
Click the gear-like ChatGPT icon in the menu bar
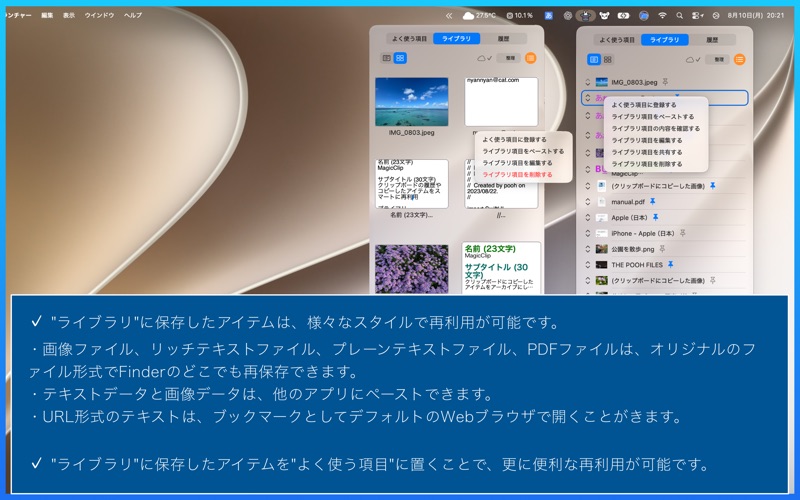[x=567, y=16]
